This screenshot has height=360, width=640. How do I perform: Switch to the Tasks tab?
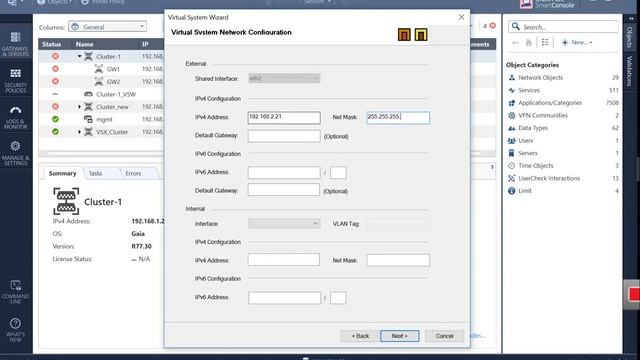96,173
